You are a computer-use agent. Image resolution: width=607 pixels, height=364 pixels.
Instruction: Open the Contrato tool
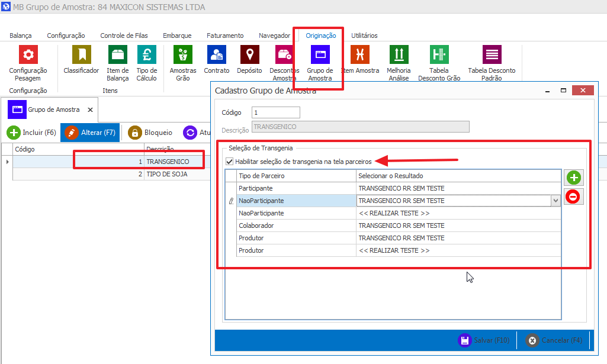216,59
